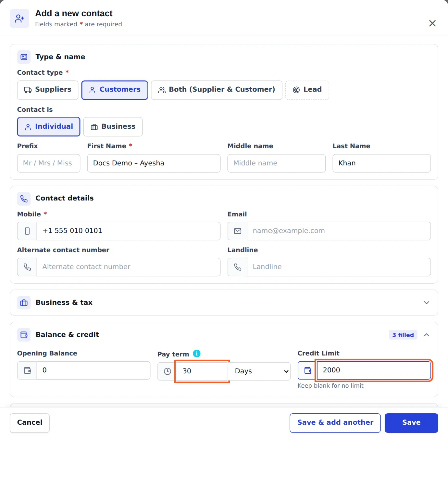448x503 pixels.
Task: Click the 3 filled badge
Action: pyautogui.click(x=403, y=335)
